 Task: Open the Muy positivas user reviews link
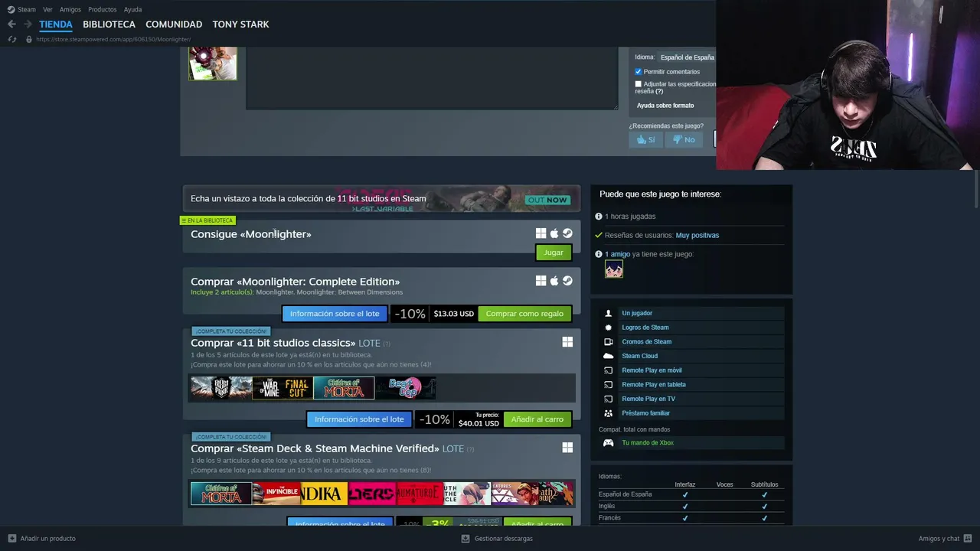click(697, 236)
